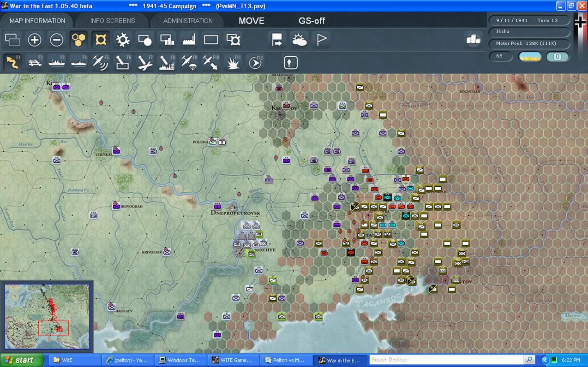Click the MOVE mode label
The width and height of the screenshot is (588, 367).
click(x=252, y=21)
